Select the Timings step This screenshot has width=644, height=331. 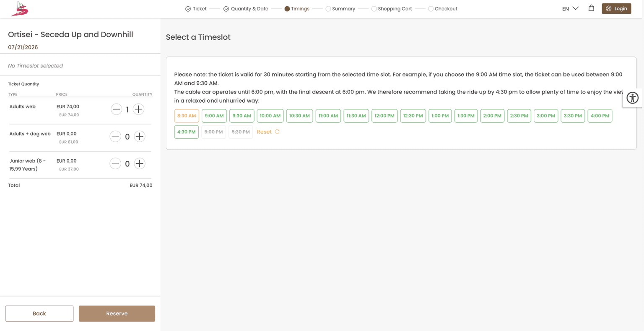point(297,9)
